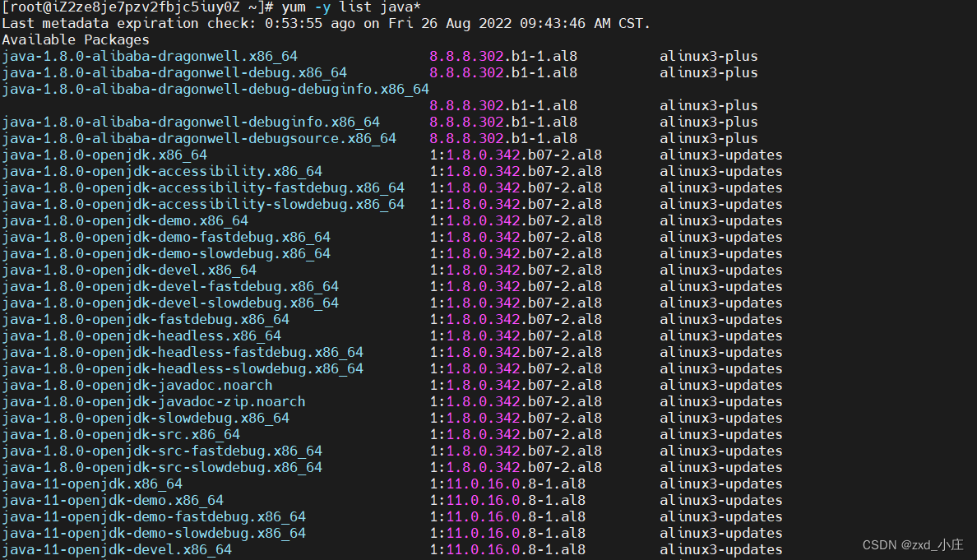Select package java-1.8.0-openjdk-javadoc-zip.noarch
The image size is (977, 560).
153,402
